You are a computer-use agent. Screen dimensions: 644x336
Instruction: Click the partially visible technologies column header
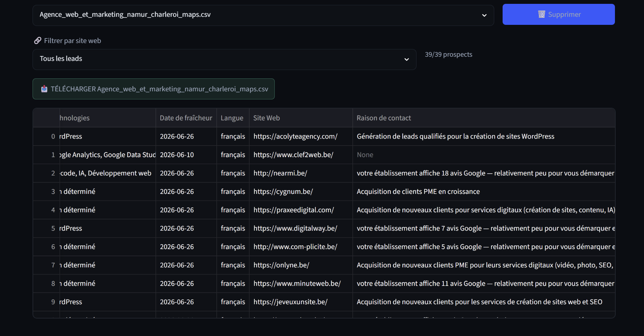(107, 118)
